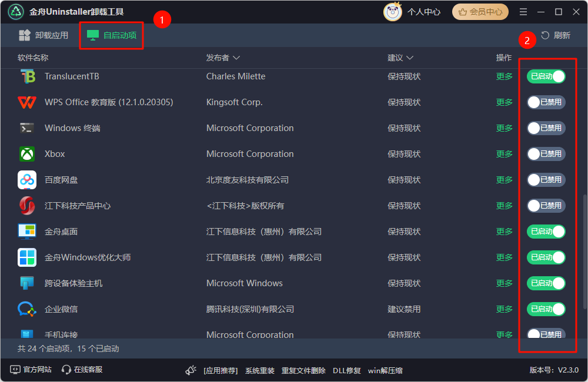
Task: Click the megaphone recommendation icon
Action: coord(191,370)
